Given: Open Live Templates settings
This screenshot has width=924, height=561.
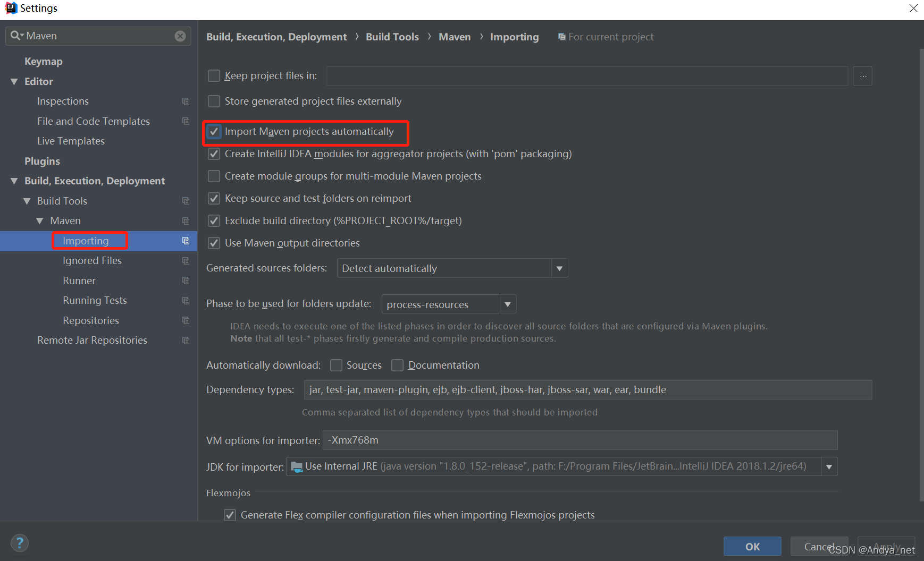Looking at the screenshot, I should [71, 141].
